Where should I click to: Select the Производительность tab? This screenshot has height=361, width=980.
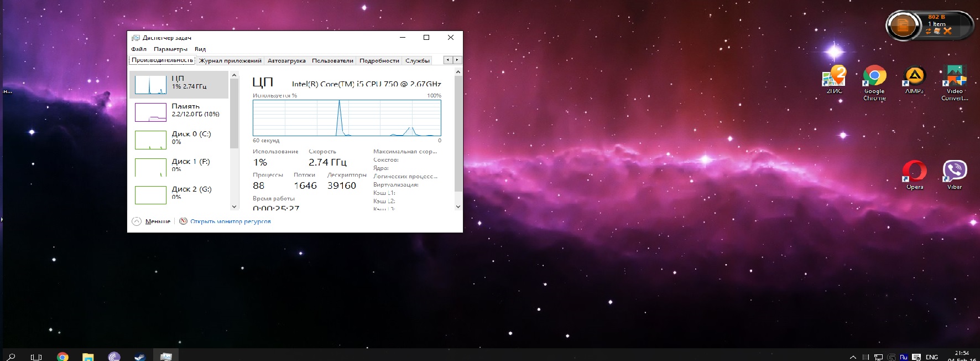163,60
